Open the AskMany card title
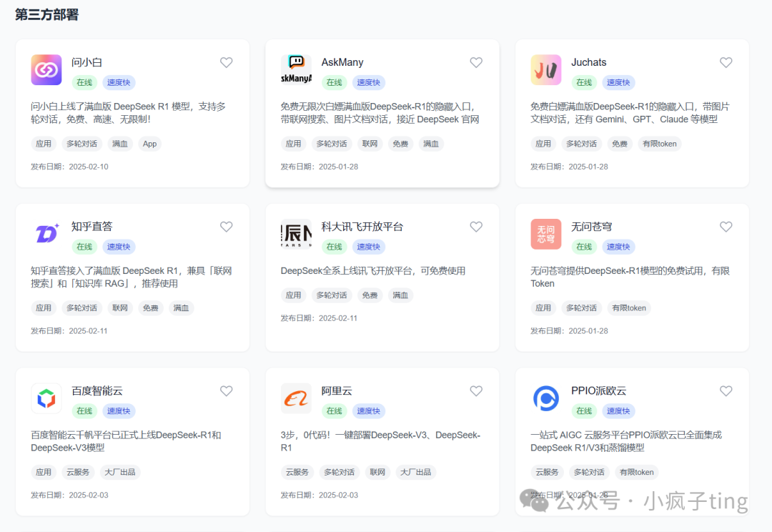This screenshot has width=772, height=532. point(342,62)
